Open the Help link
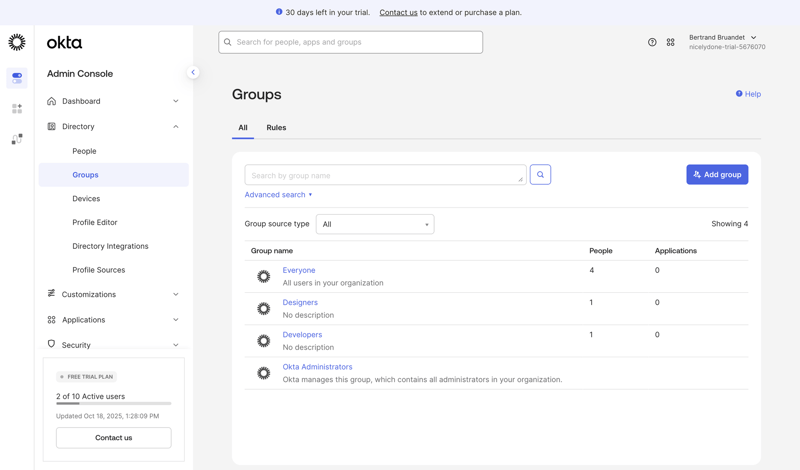The image size is (800, 470). (748, 94)
